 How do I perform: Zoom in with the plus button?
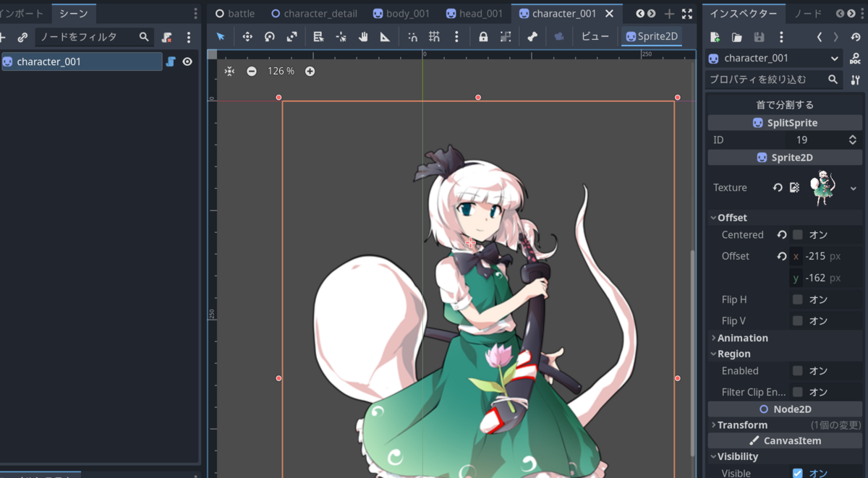click(310, 71)
